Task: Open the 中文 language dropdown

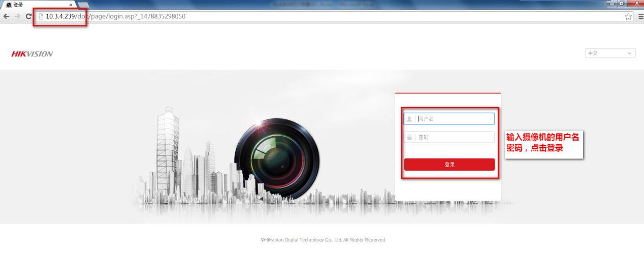Action: (610, 53)
